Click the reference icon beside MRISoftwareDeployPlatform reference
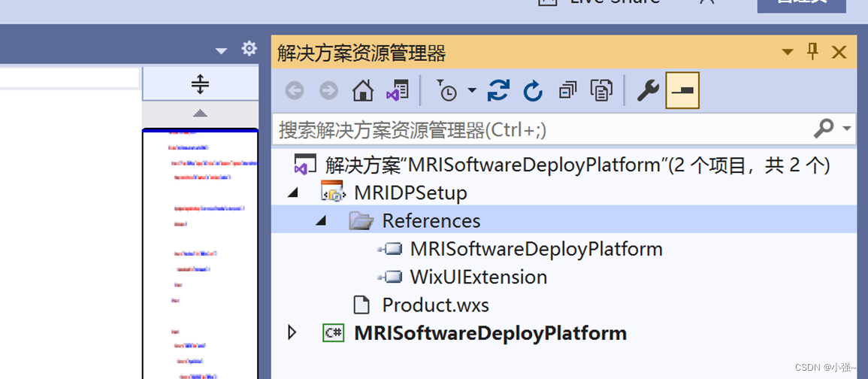This screenshot has width=868, height=379. [x=390, y=249]
